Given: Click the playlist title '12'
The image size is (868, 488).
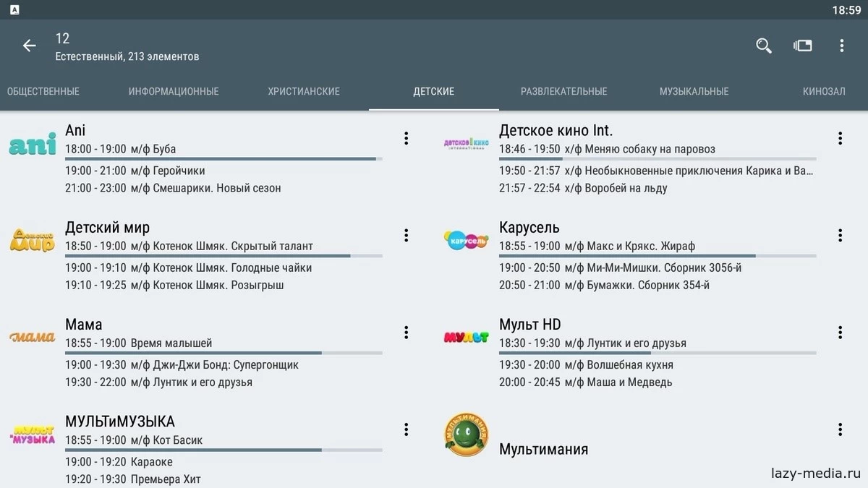Looking at the screenshot, I should 62,38.
